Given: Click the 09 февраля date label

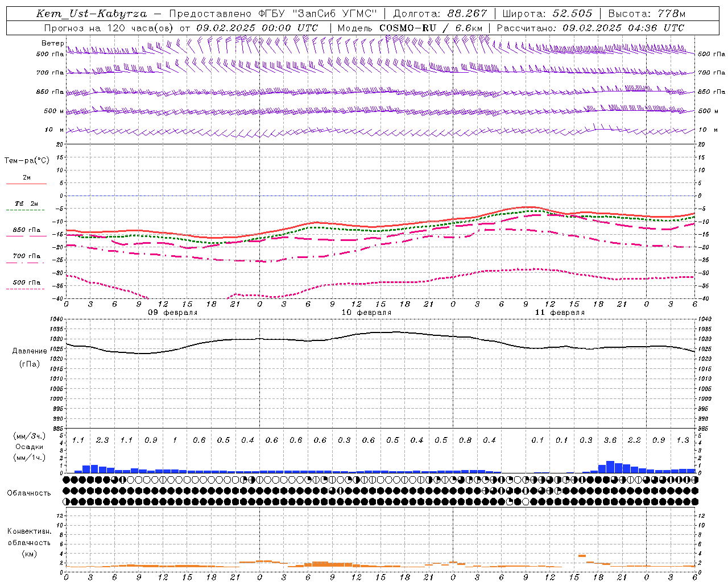Looking at the screenshot, I should (173, 313).
